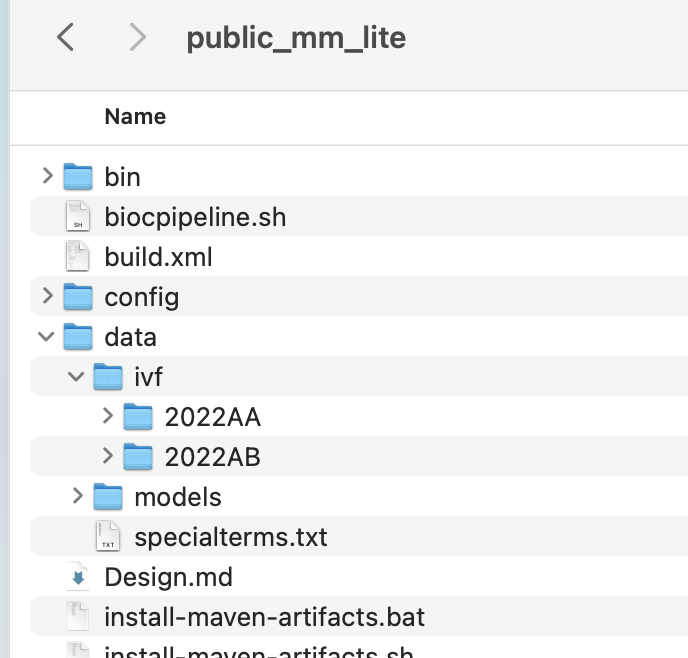Select the models folder icon

tap(108, 496)
